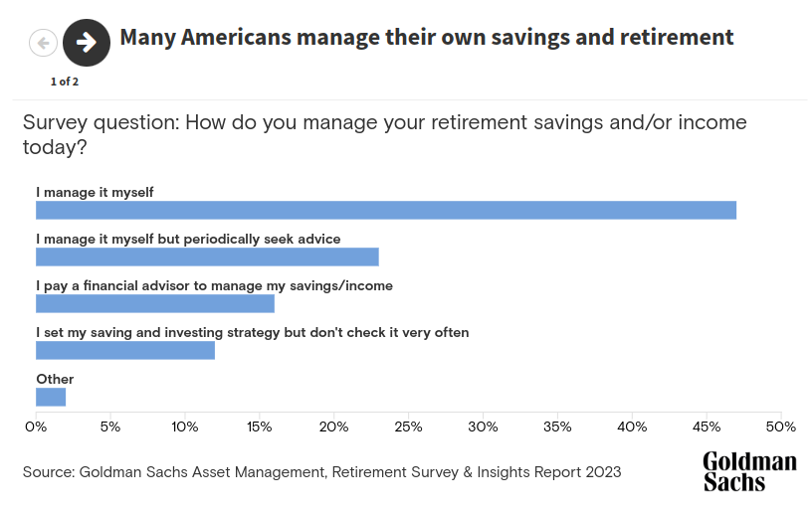This screenshot has width=812, height=513.
Task: Select the 'I manage it myself' bar
Action: pos(386,211)
